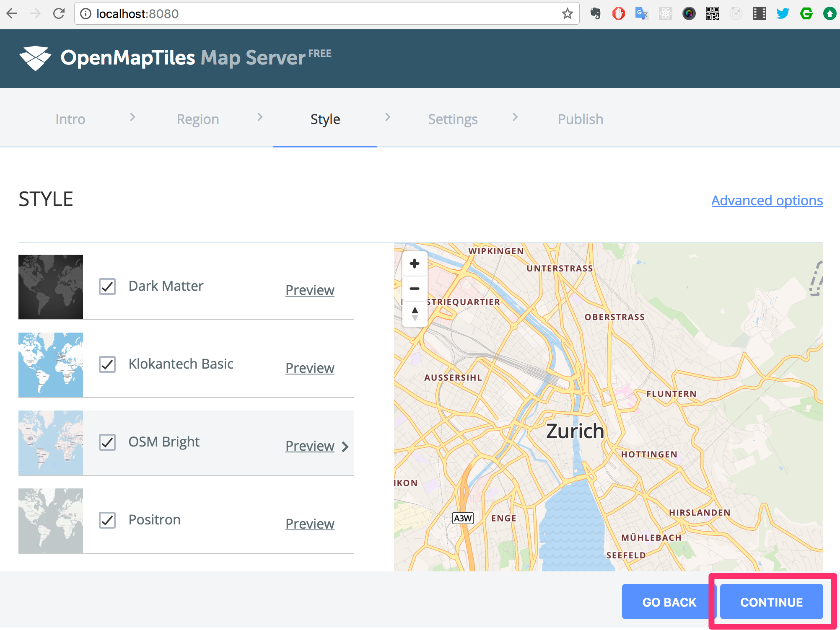Preview the Dark Matter style

click(x=310, y=290)
